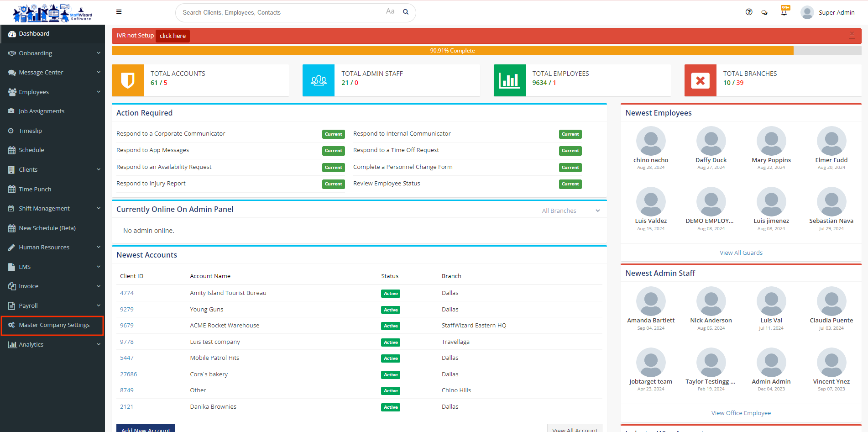Click the search magnifier icon
This screenshot has width=868, height=432.
[405, 12]
